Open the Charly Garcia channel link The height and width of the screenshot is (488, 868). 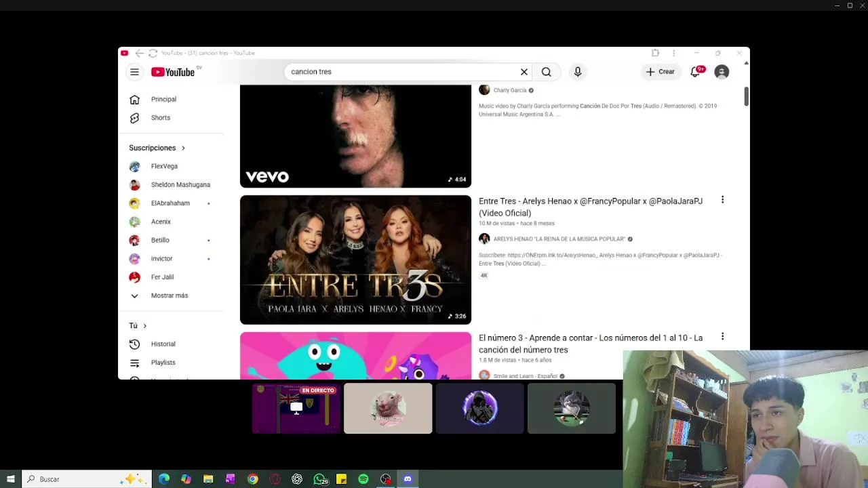click(510, 90)
